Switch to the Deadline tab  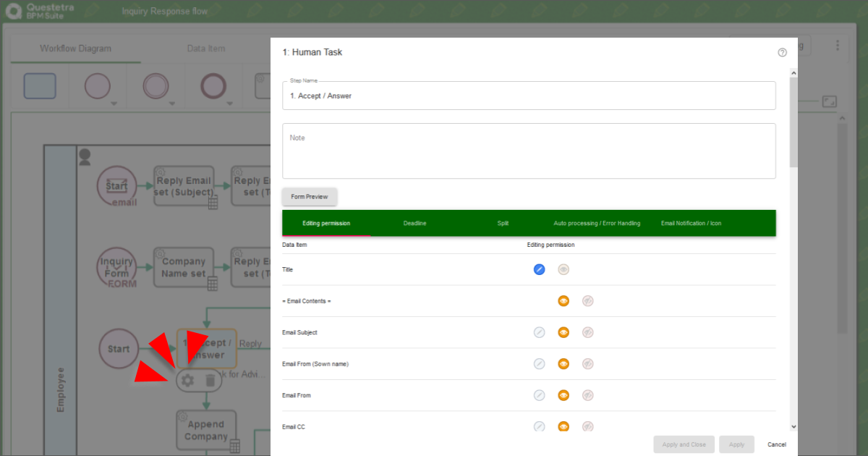tap(414, 223)
